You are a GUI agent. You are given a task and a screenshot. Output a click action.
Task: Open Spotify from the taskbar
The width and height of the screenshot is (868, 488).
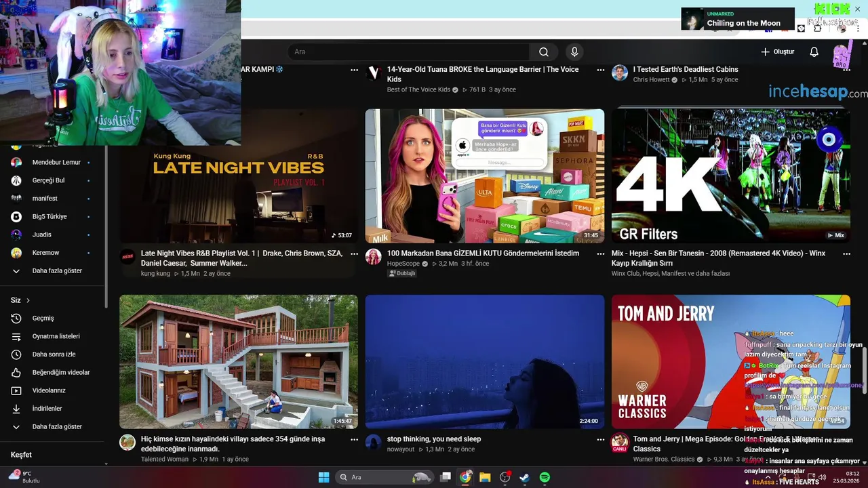click(x=545, y=477)
